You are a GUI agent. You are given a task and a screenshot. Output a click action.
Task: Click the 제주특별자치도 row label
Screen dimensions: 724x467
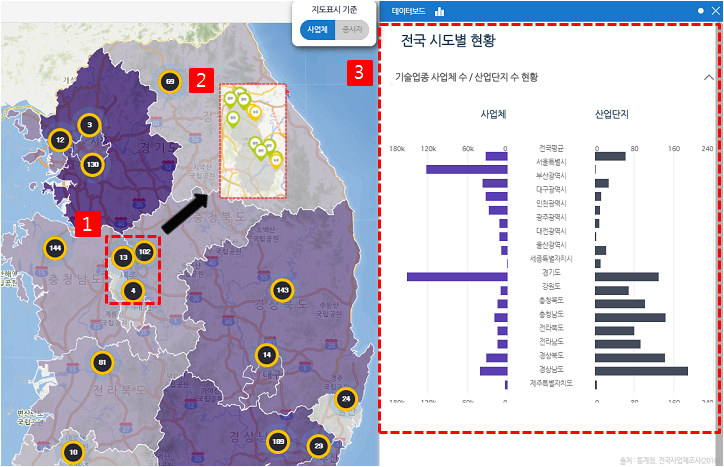click(x=551, y=383)
